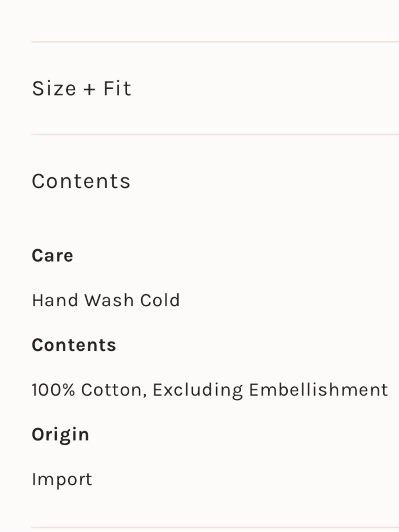The image size is (399, 532).
Task: Collapse the large Contents accordion header
Action: click(215, 181)
